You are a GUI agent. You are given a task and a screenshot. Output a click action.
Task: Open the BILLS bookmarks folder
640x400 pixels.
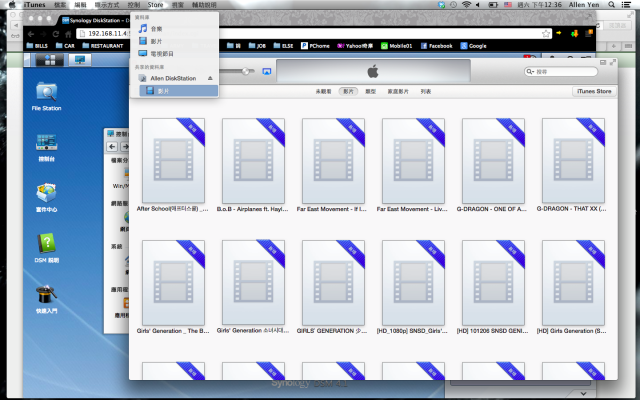pyautogui.click(x=37, y=46)
